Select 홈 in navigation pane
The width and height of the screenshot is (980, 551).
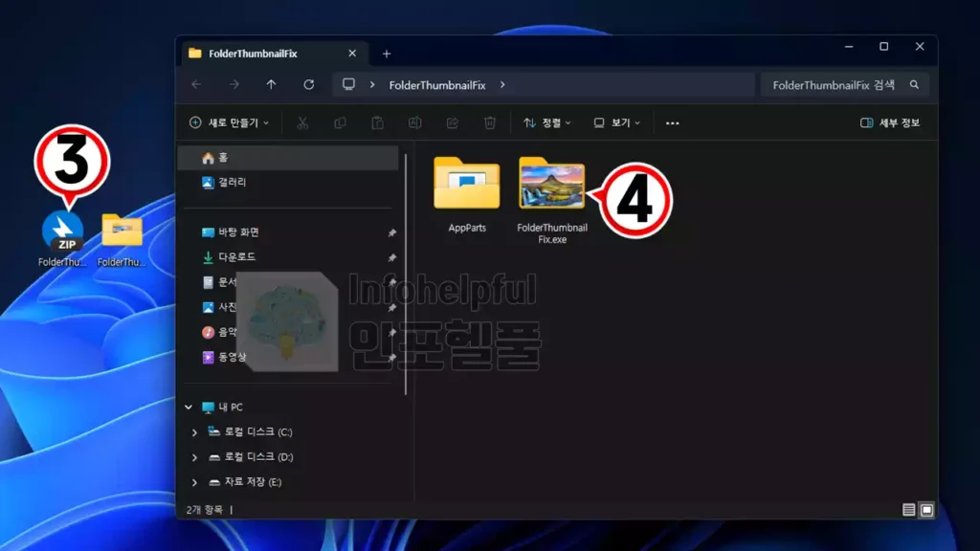289,158
